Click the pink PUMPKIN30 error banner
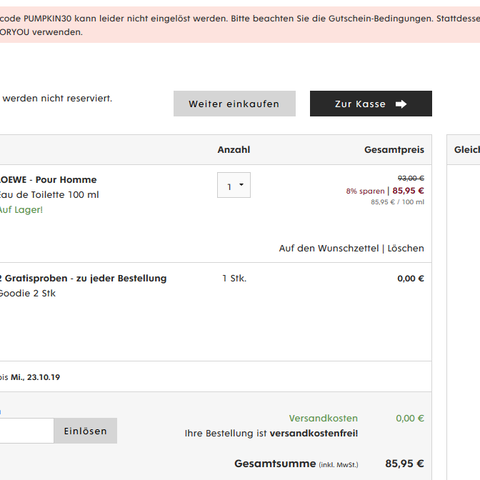 tap(240, 25)
